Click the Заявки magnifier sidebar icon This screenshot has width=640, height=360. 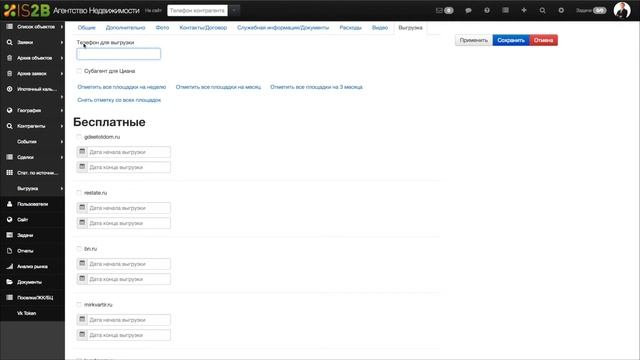(9, 42)
